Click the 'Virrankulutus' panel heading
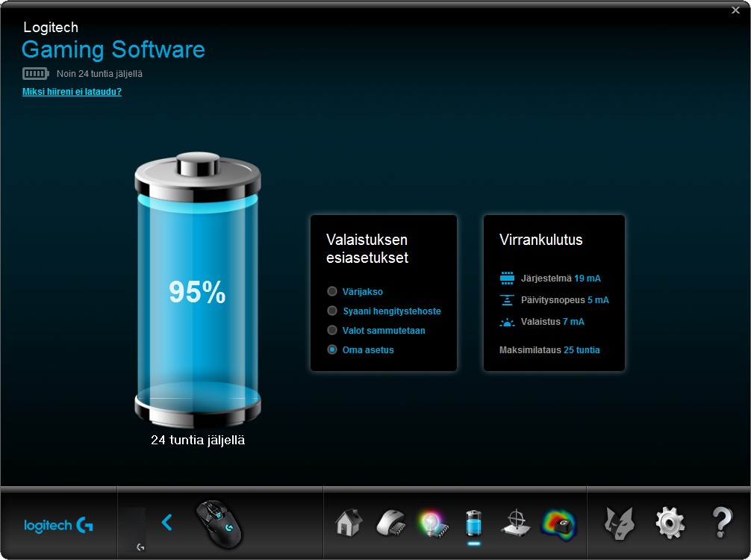Image resolution: width=751 pixels, height=560 pixels. click(540, 240)
